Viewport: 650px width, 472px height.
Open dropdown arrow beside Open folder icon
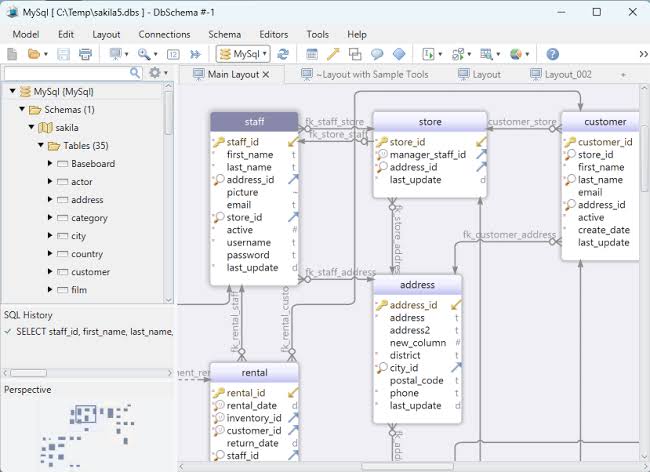(x=46, y=54)
